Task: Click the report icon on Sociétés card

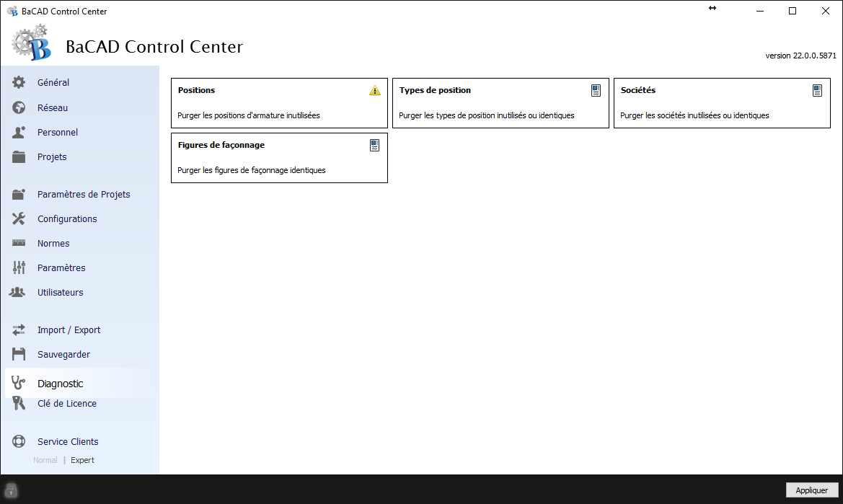Action: [817, 90]
